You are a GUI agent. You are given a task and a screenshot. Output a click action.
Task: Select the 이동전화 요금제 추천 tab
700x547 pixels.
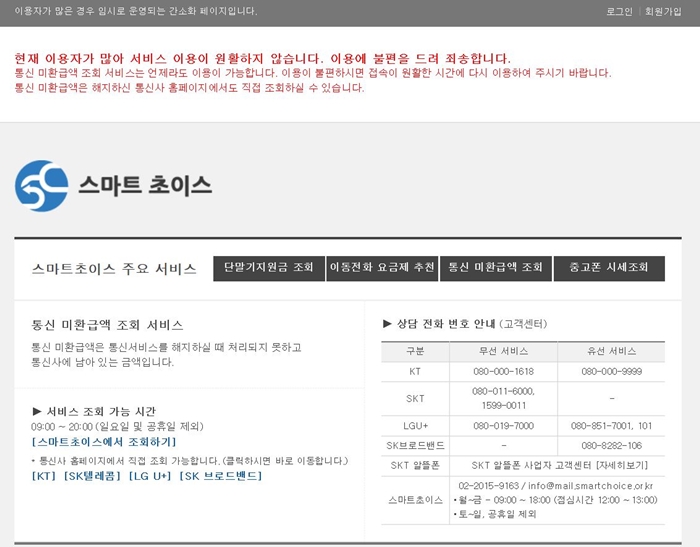click(382, 268)
